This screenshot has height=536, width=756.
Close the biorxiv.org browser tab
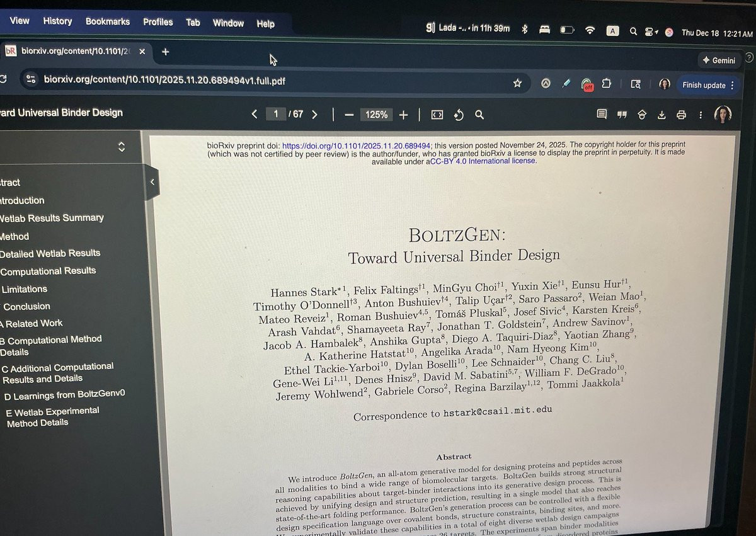(142, 52)
